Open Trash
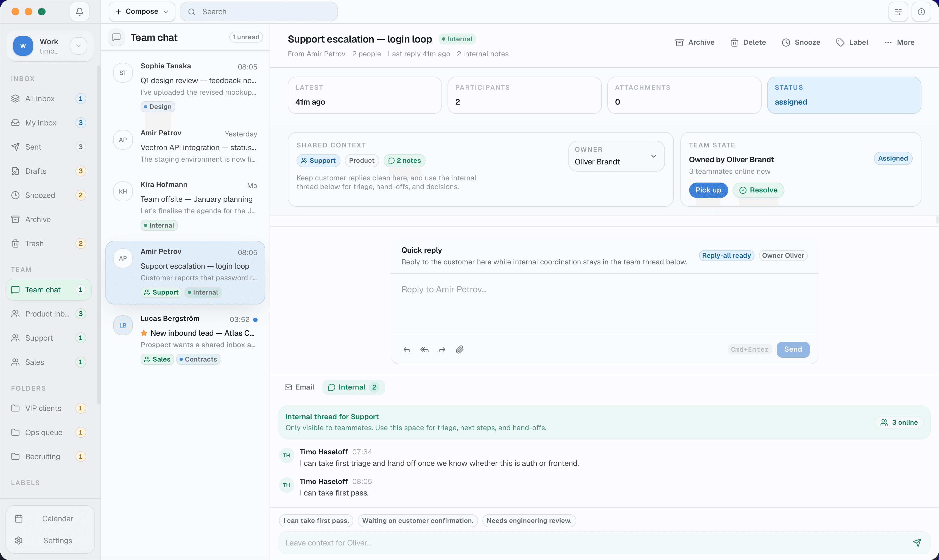The height and width of the screenshot is (560, 939). 49,243
